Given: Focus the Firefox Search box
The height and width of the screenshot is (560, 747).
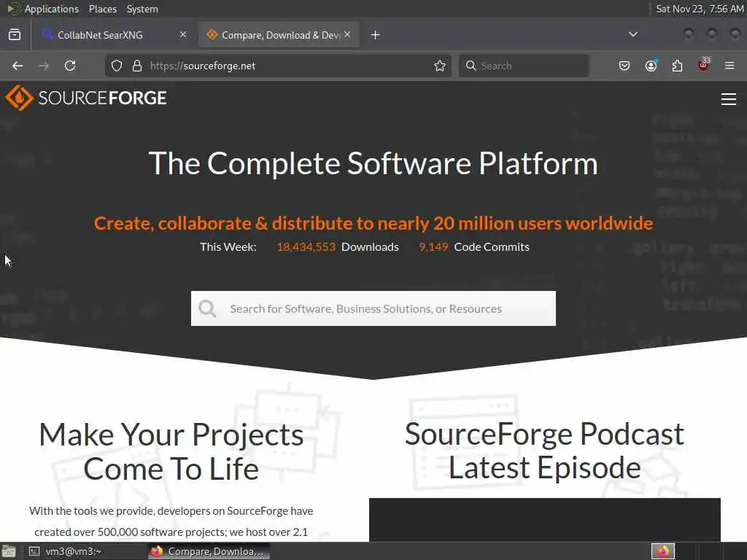Looking at the screenshot, I should pyautogui.click(x=524, y=66).
